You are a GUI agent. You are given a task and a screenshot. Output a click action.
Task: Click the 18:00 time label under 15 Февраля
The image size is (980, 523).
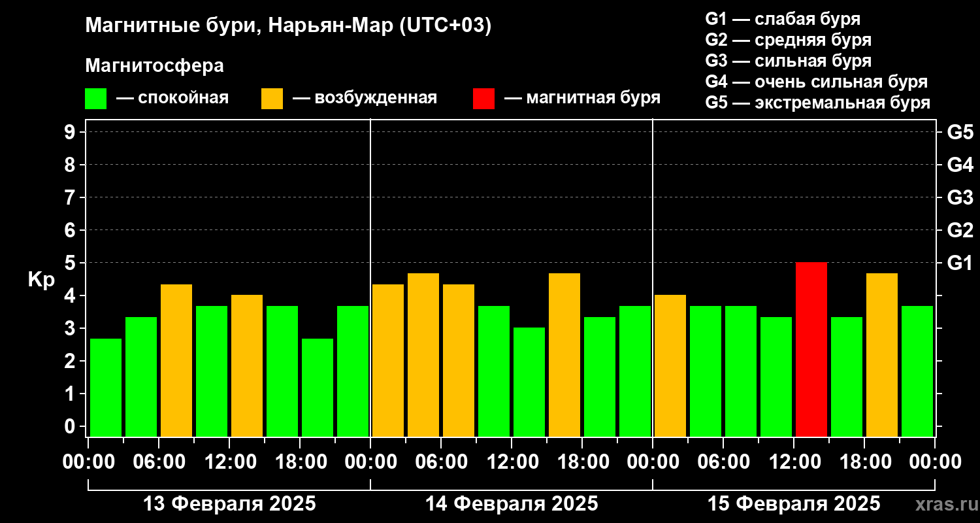point(864,462)
